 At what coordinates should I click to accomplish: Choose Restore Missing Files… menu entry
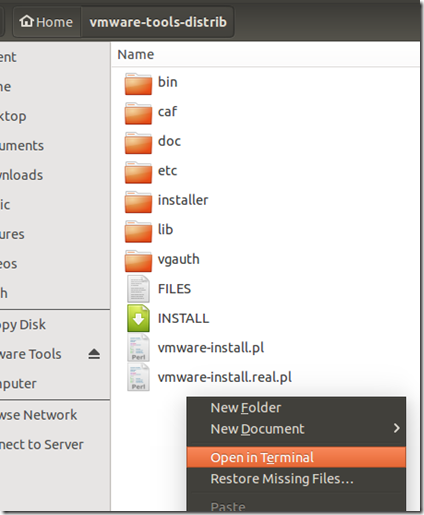296,479
